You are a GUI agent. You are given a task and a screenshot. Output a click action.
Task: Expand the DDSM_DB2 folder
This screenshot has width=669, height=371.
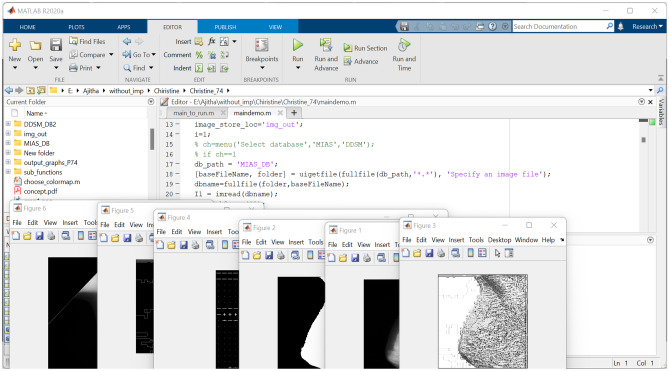click(8, 124)
